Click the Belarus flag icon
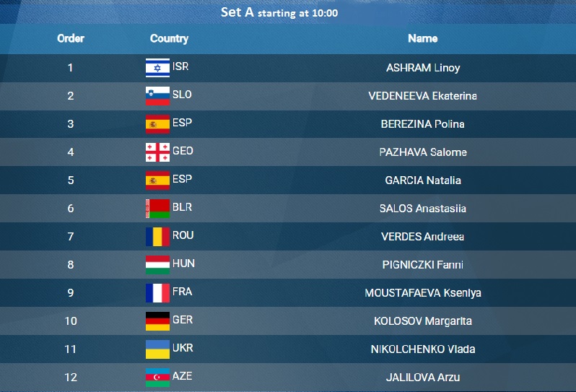 157,209
